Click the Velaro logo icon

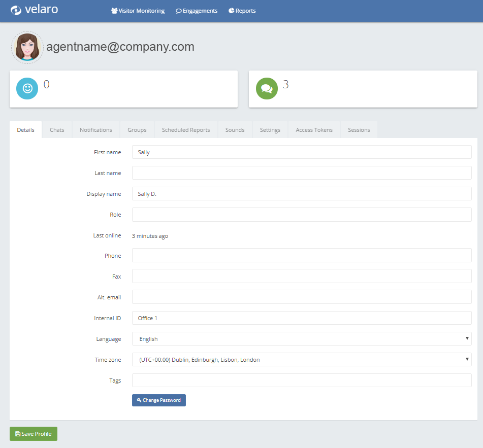click(16, 10)
